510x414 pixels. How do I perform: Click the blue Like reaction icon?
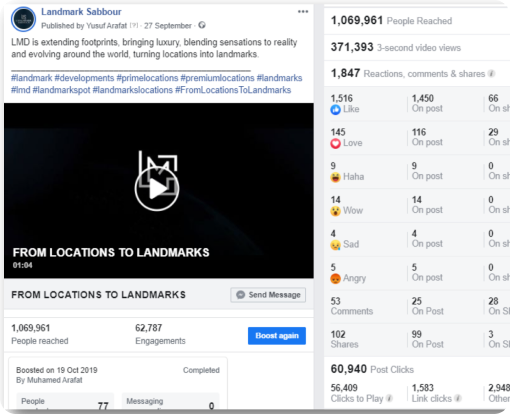[335, 110]
